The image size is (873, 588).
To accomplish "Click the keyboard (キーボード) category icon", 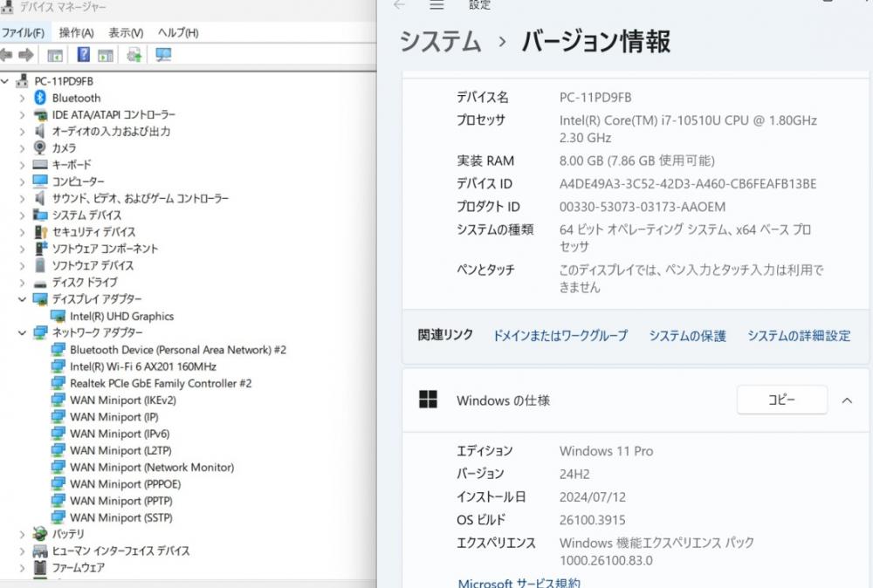I will 40,165.
